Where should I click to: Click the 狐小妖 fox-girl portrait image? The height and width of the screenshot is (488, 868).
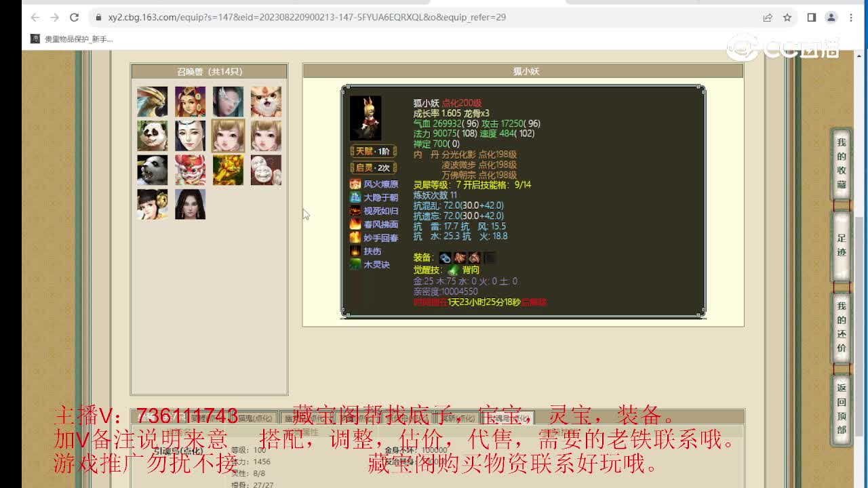366,118
